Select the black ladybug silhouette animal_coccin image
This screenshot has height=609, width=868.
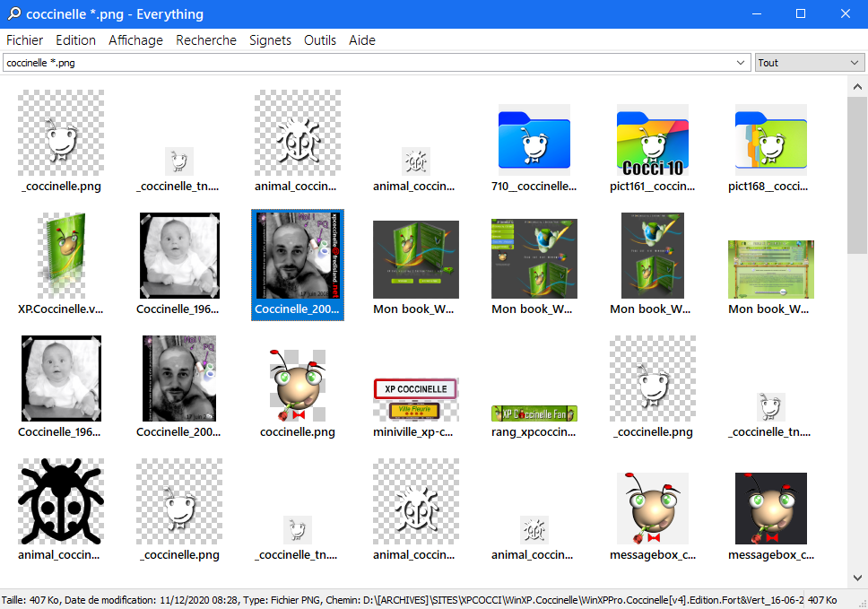click(61, 501)
